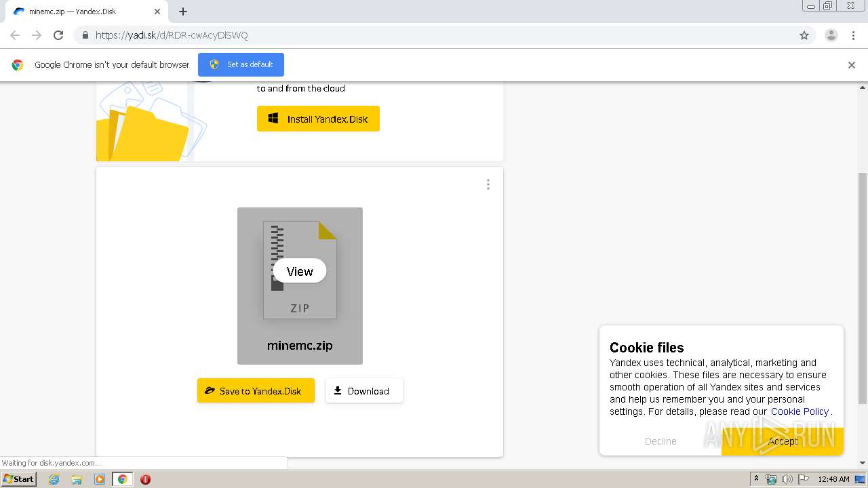Close the minemc.zip Yandex.Disk tab

click(x=157, y=12)
